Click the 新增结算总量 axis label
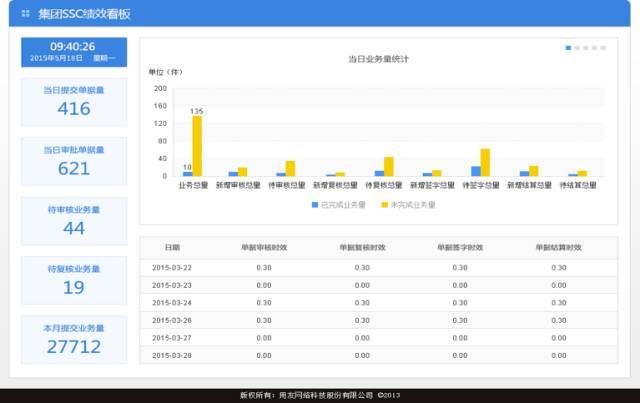The width and height of the screenshot is (640, 403). click(x=529, y=185)
